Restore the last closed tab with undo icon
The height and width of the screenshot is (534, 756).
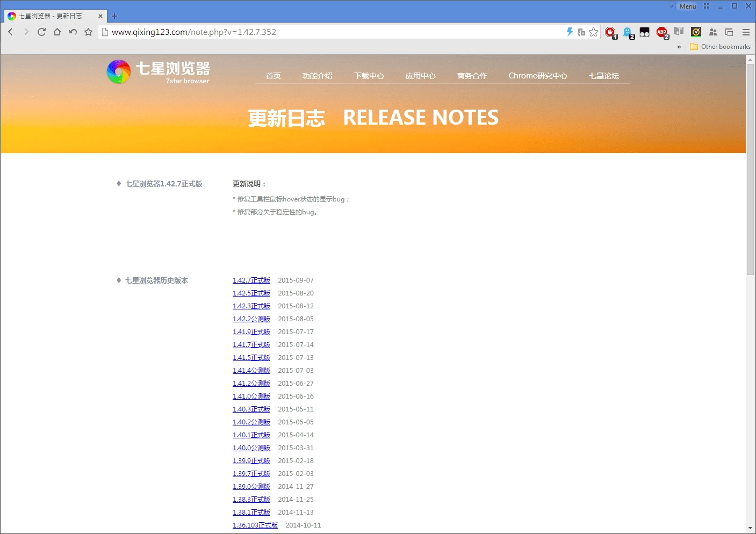pos(73,32)
